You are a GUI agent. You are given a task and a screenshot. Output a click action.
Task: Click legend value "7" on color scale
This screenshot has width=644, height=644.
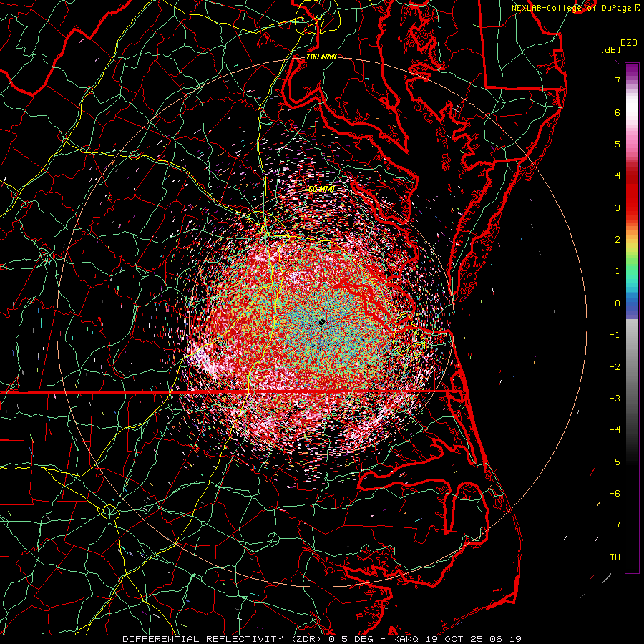(x=618, y=80)
